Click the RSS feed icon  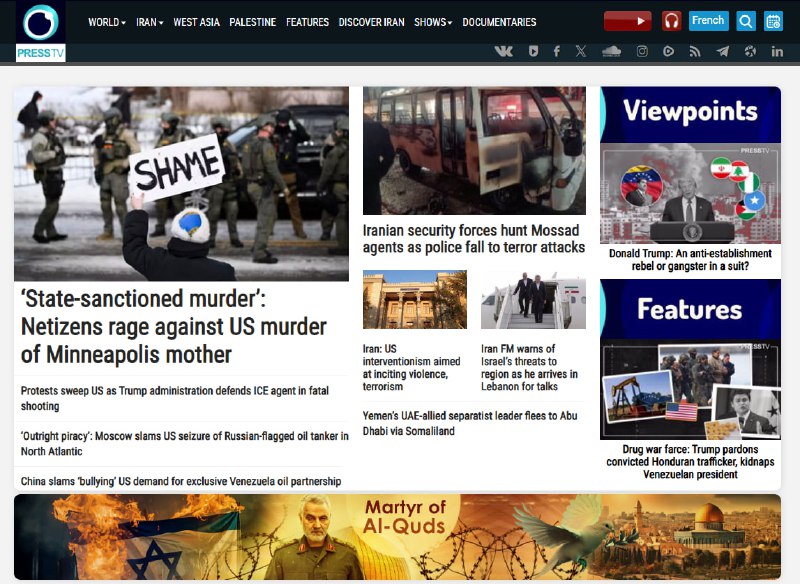(695, 51)
